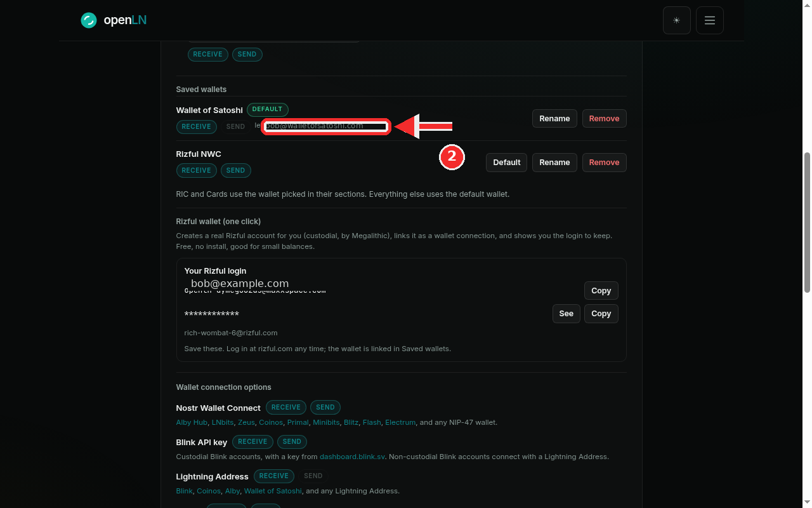Toggle the light/dark theme sun icon

[x=677, y=20]
